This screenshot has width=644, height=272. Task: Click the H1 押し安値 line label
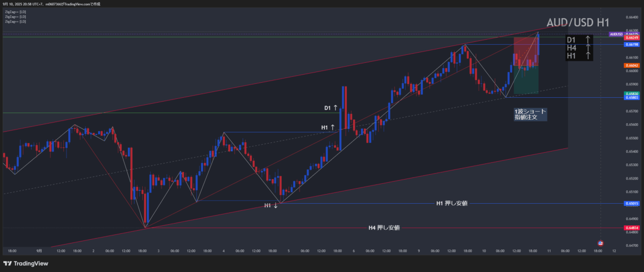point(451,203)
